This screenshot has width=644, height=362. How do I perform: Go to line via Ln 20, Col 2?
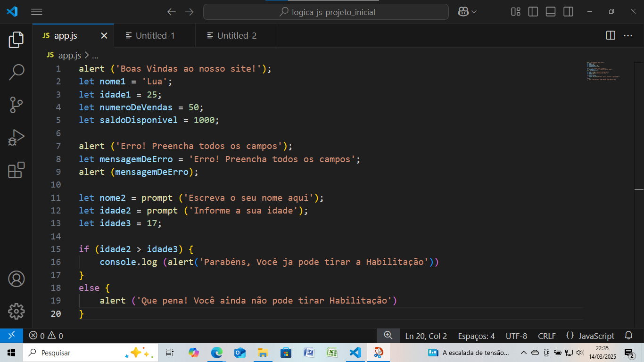[426, 336]
